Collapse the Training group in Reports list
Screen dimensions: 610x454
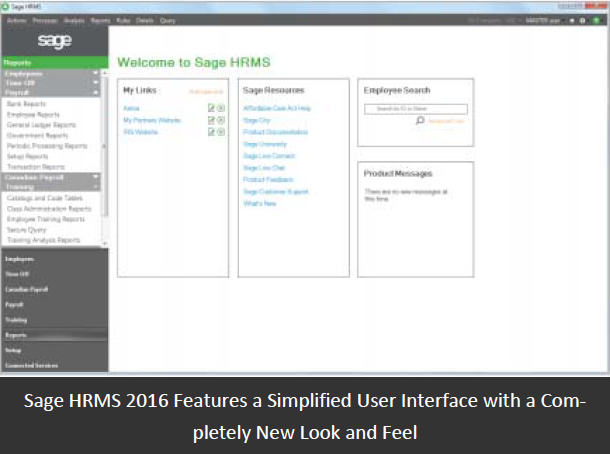pos(51,187)
